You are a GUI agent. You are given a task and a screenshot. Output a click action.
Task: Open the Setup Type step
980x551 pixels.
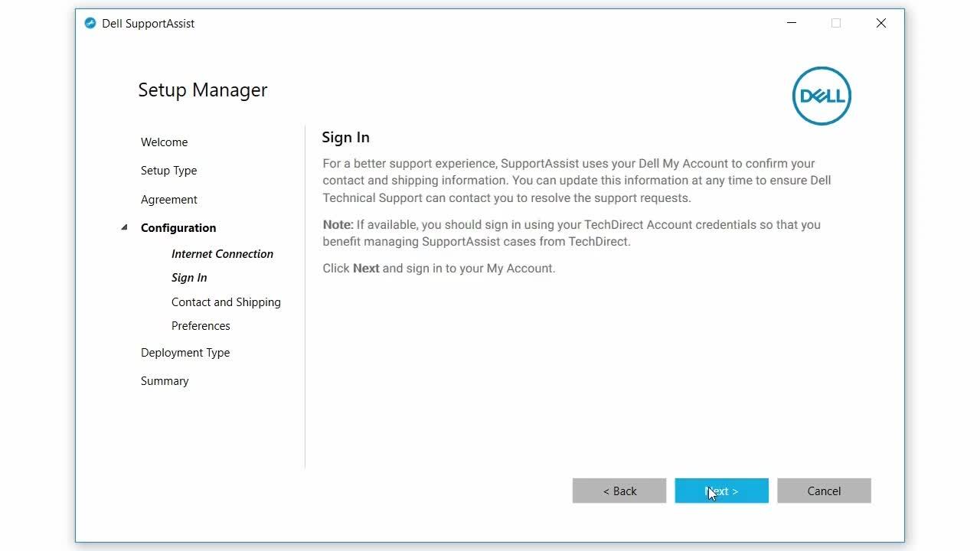(168, 171)
